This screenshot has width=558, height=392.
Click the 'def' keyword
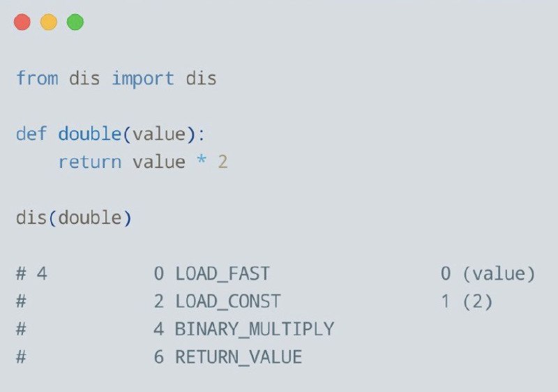click(31, 134)
